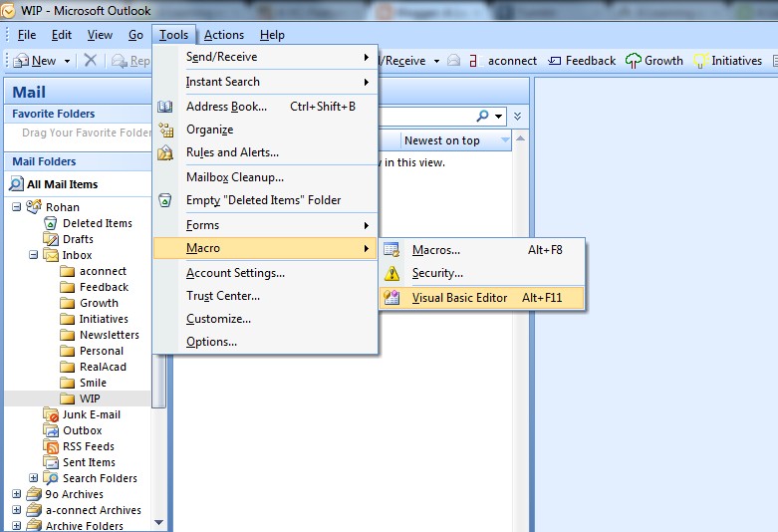Expand the Archive Folders node

coord(17,526)
